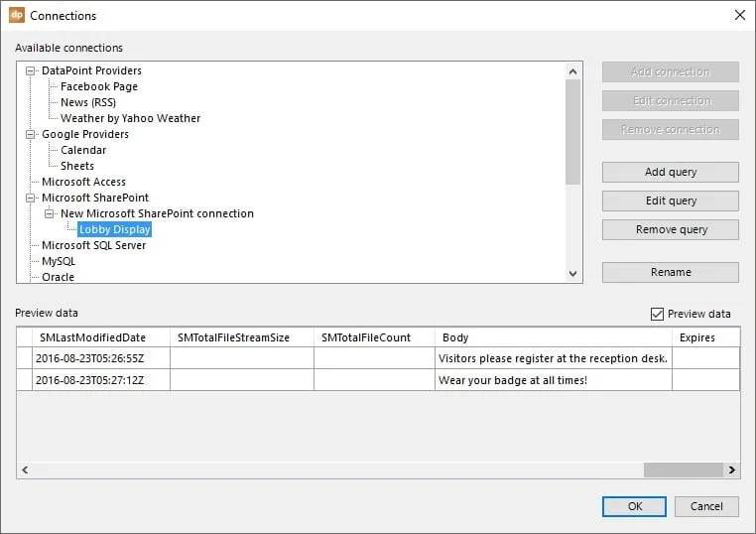
Task: Select DataPoint Providers in the tree
Action: coord(91,70)
